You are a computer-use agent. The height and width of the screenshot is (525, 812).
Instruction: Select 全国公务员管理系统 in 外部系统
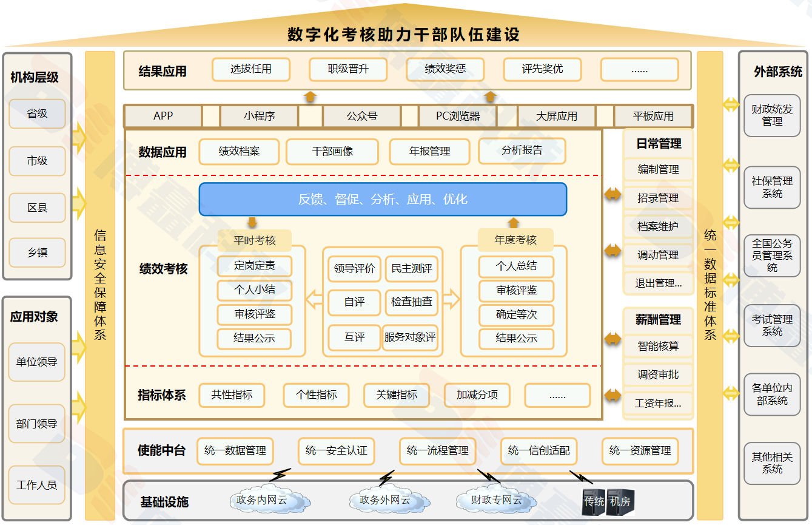click(772, 256)
